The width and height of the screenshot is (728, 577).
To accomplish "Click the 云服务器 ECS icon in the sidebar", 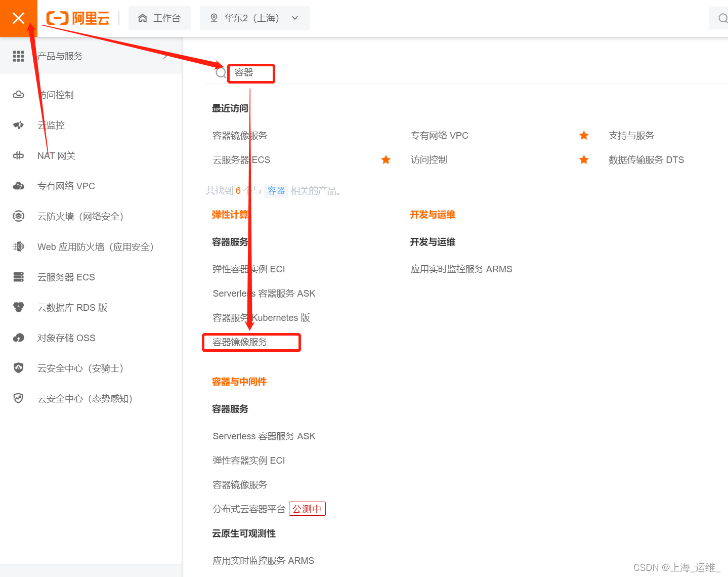I will (x=18, y=277).
